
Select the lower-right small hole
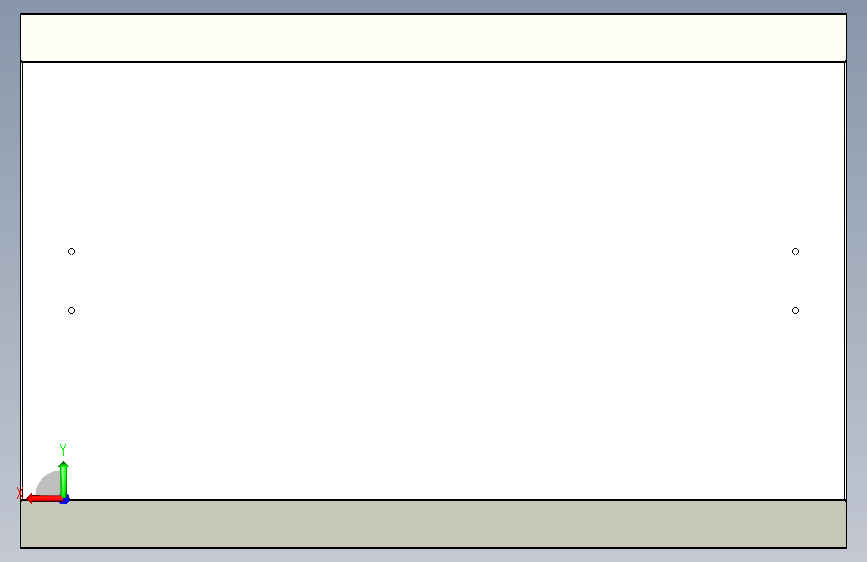click(x=795, y=310)
